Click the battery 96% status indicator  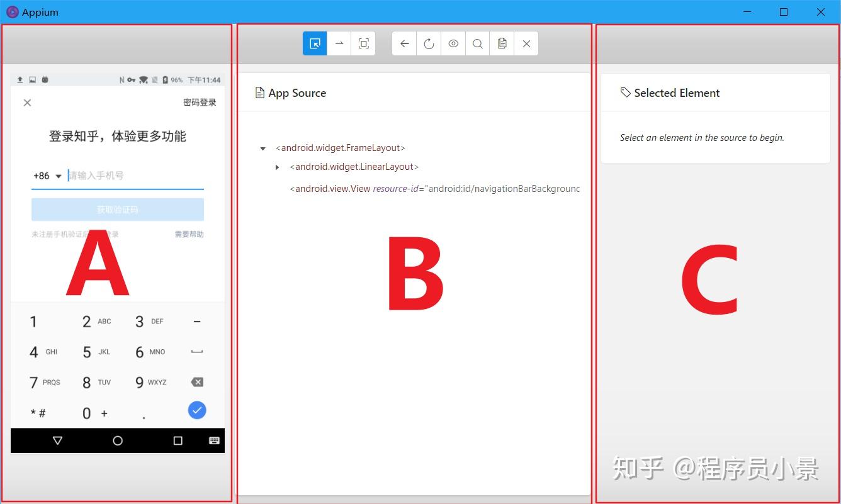tap(172, 80)
